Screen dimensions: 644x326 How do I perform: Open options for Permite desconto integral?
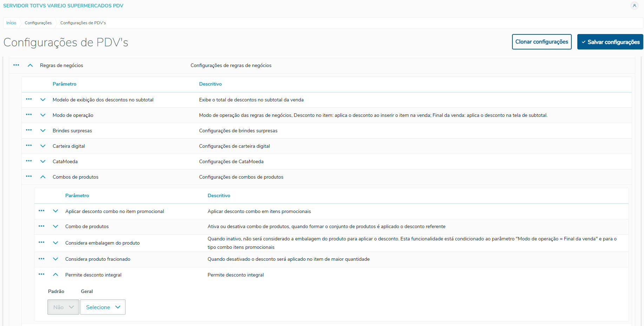(41, 274)
